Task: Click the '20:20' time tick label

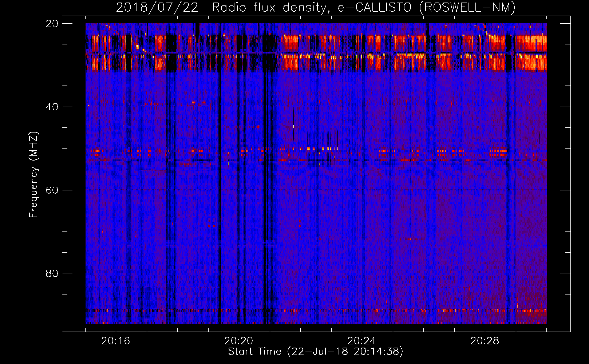Action: pos(239,341)
